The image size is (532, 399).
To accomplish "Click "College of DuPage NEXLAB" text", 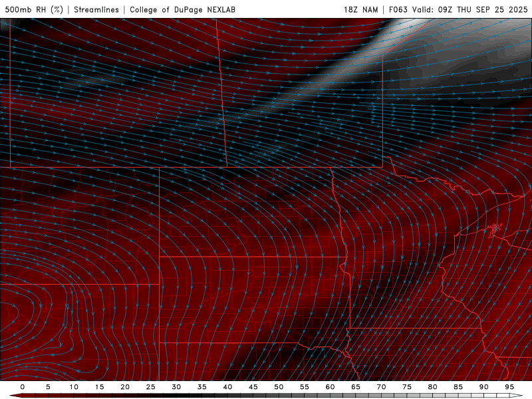I will point(182,9).
